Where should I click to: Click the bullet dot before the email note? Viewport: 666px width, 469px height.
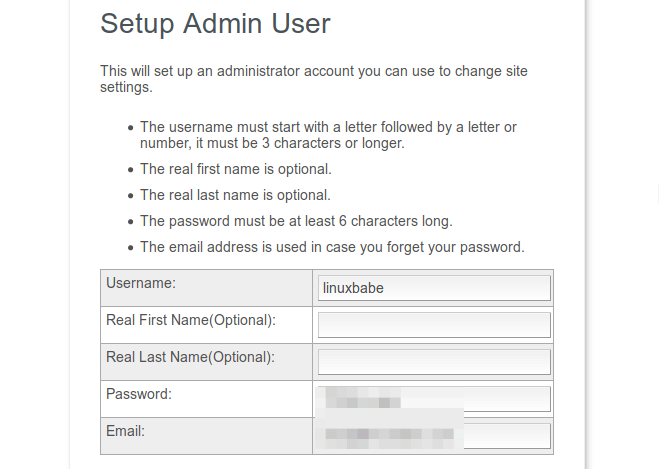tap(130, 248)
